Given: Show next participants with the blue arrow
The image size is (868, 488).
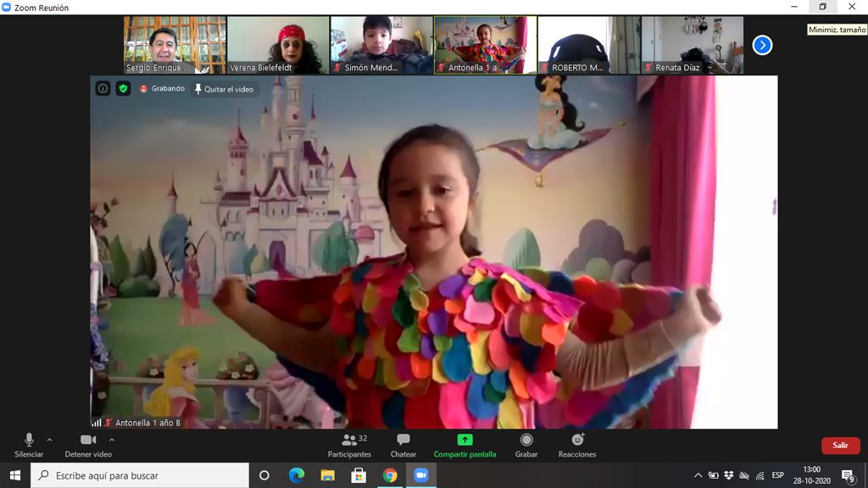Looking at the screenshot, I should point(762,45).
